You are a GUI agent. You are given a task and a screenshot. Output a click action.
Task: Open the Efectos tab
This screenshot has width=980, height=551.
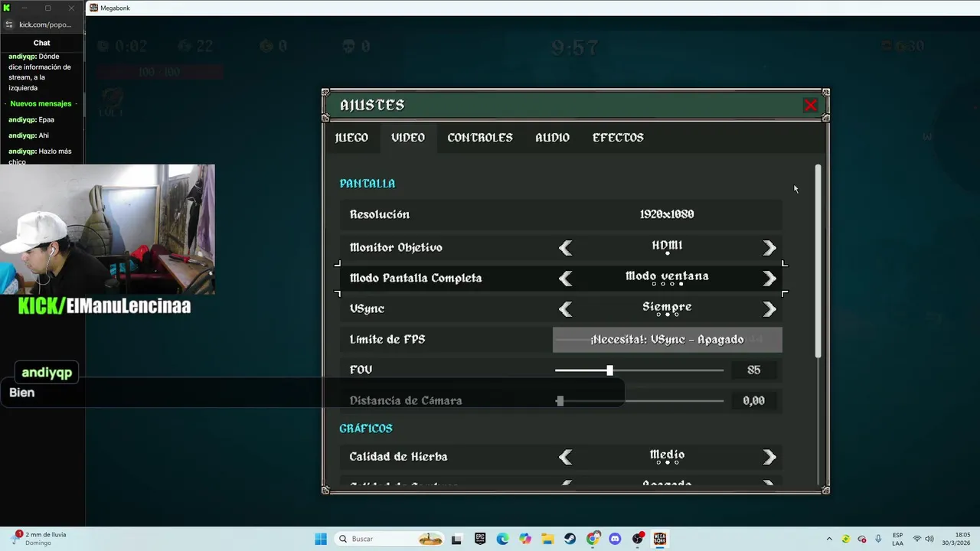(618, 138)
